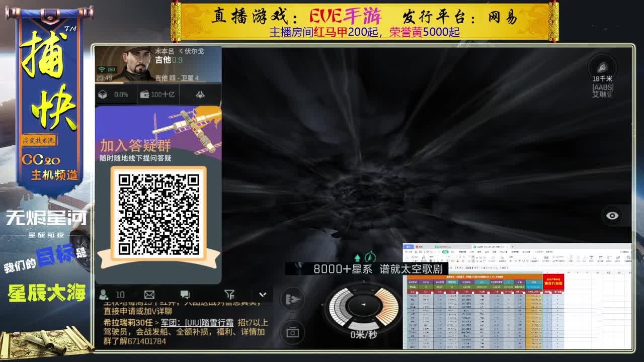Switch to the active spreadsheet tab in WPS
Image resolution: width=644 pixels, height=362 pixels.
(x=488, y=247)
